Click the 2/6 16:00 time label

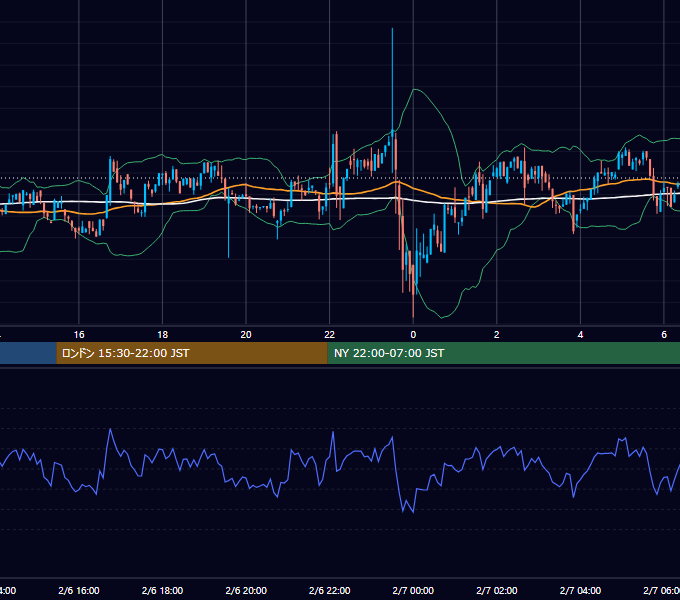click(x=79, y=590)
